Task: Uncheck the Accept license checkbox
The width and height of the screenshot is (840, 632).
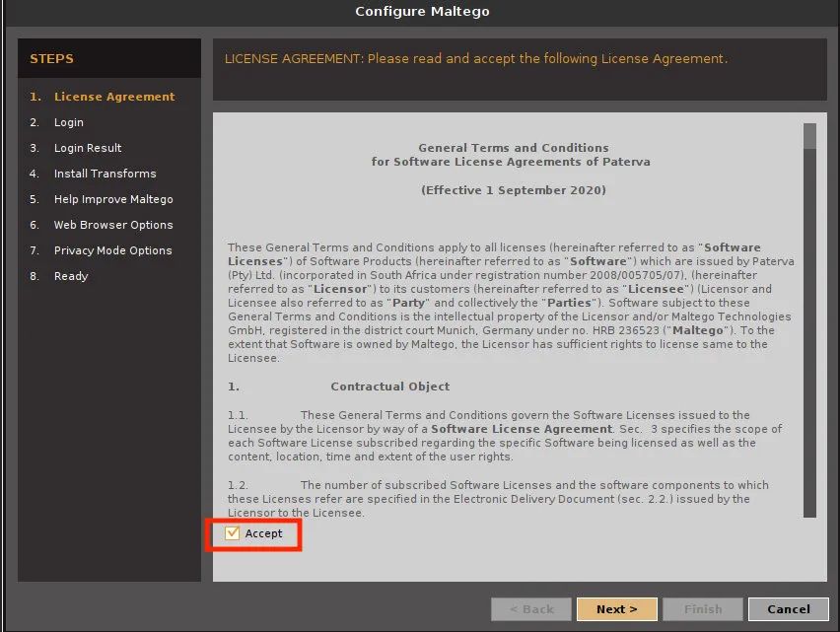Action: (x=232, y=533)
